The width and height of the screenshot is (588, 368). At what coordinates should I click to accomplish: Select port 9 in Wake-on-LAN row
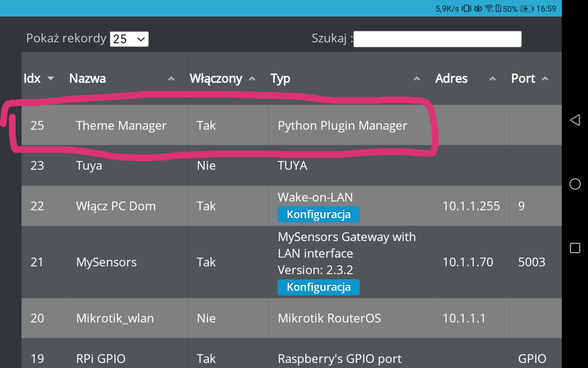[x=521, y=206]
